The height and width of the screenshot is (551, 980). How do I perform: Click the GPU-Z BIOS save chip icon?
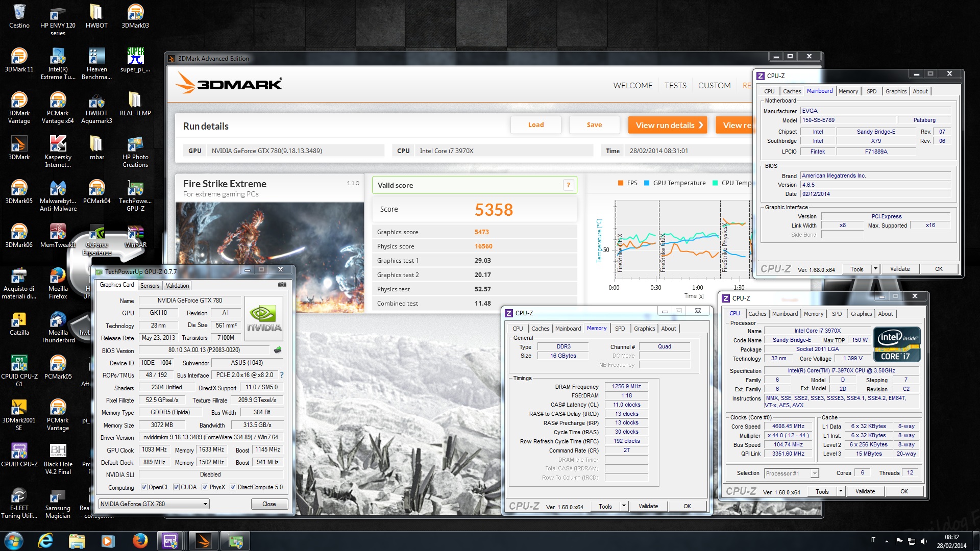[x=278, y=350]
